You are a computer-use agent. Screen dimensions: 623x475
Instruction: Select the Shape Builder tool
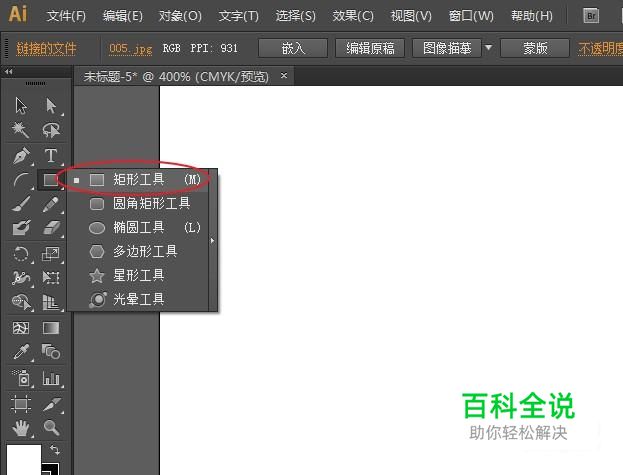(21, 302)
